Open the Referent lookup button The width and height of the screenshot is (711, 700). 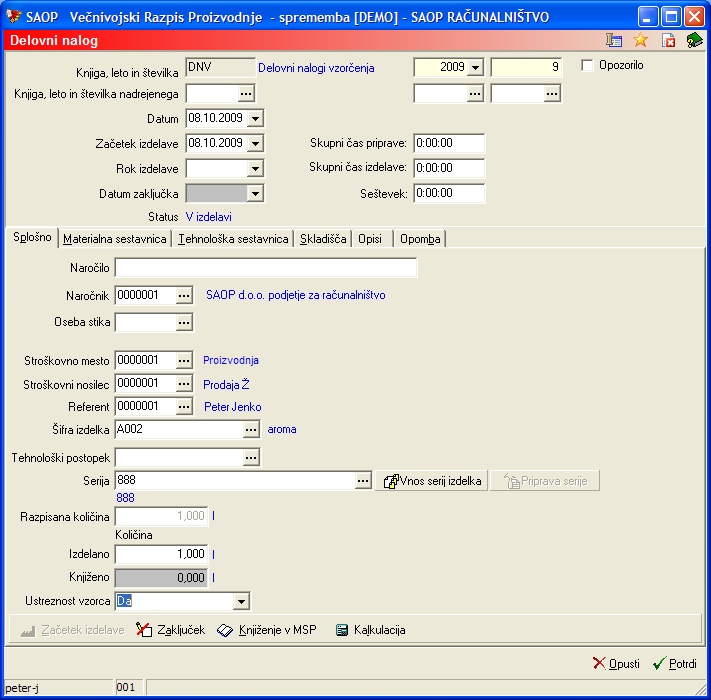[184, 406]
